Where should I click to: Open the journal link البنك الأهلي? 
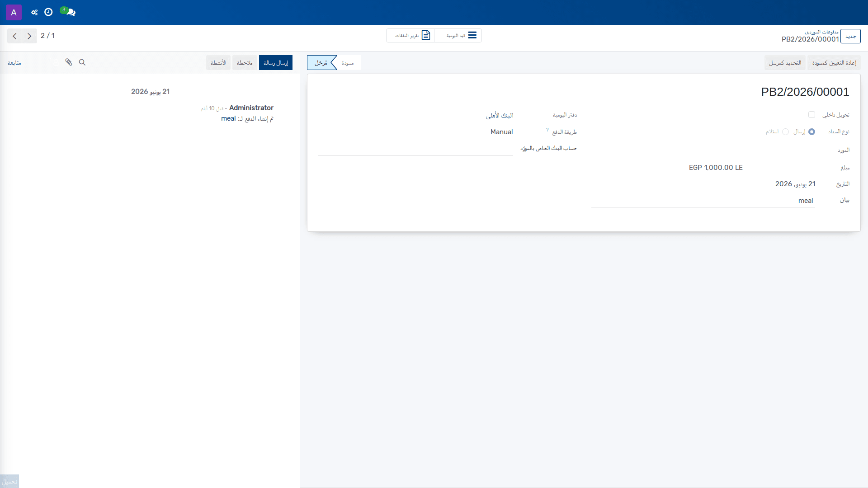500,116
